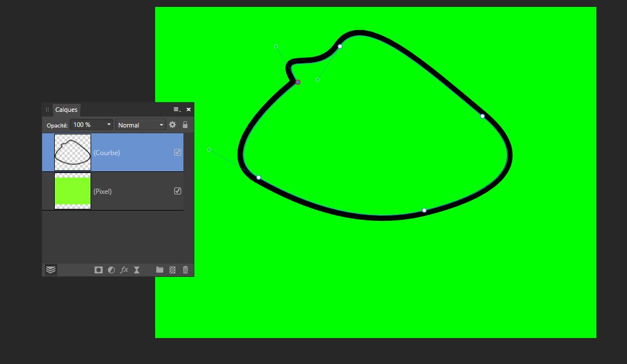Open the Calques panel options menu
627x364 pixels.
point(177,110)
